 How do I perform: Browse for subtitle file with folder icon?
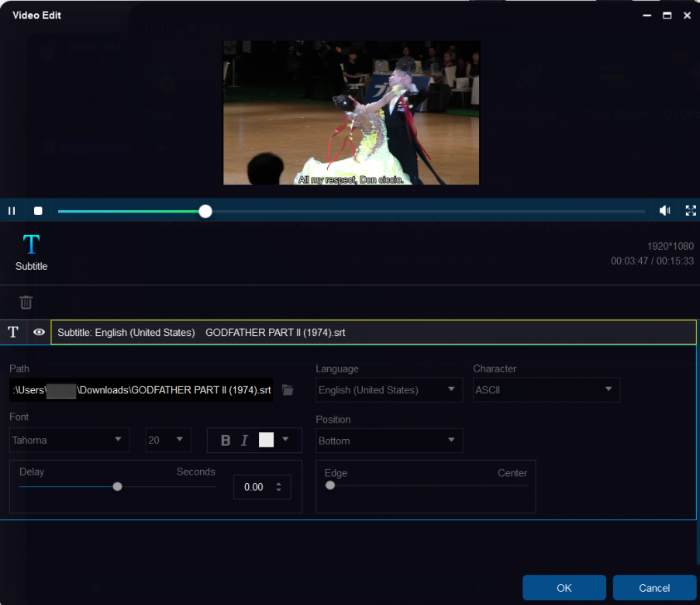click(288, 390)
